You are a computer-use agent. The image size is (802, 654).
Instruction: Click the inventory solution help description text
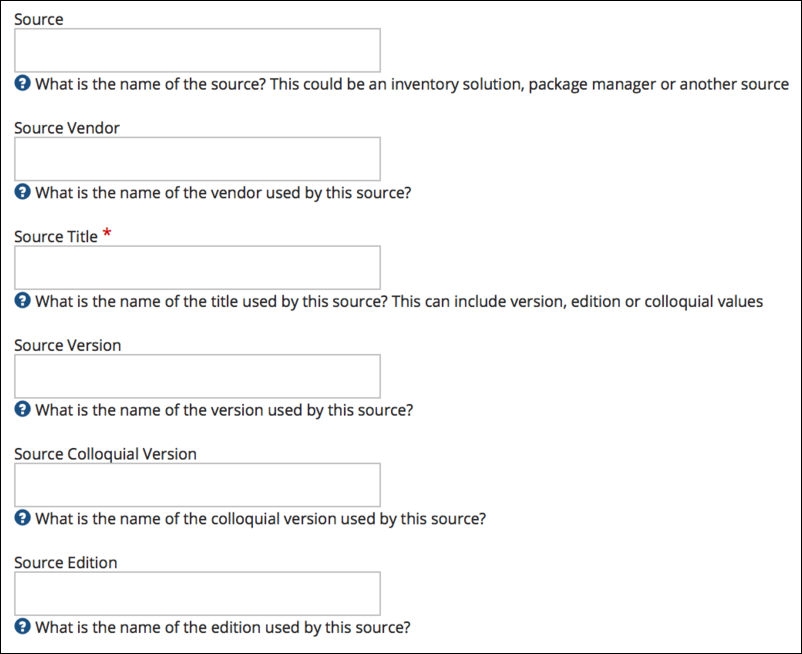coord(412,84)
